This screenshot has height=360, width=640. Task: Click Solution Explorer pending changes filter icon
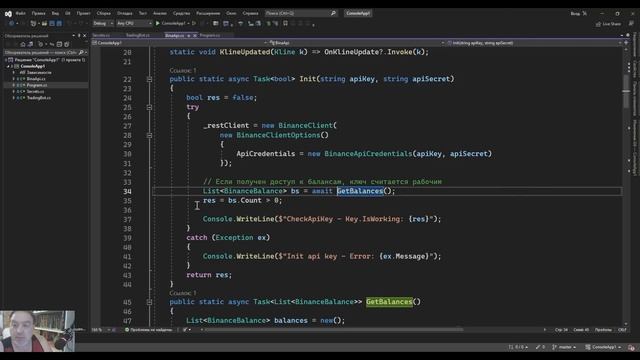click(40, 44)
